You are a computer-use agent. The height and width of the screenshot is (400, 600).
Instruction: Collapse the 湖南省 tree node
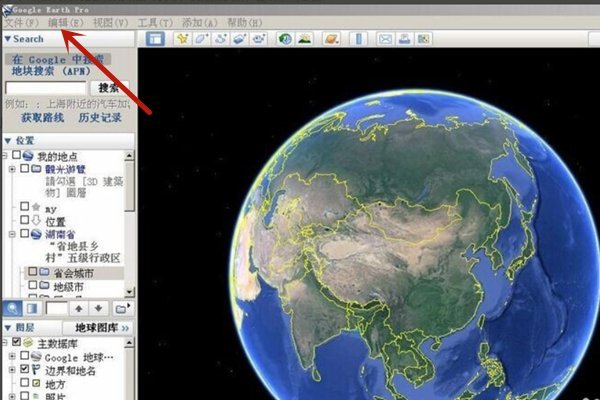12,234
